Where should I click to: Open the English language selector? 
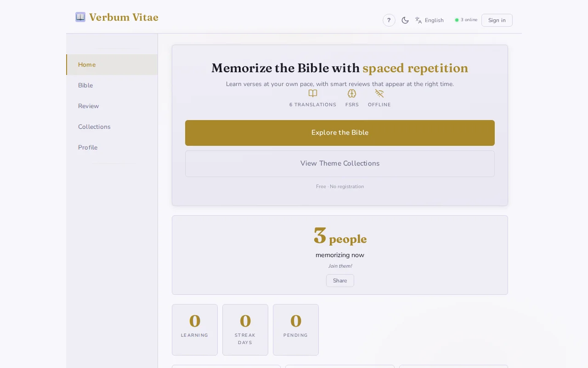click(x=430, y=20)
